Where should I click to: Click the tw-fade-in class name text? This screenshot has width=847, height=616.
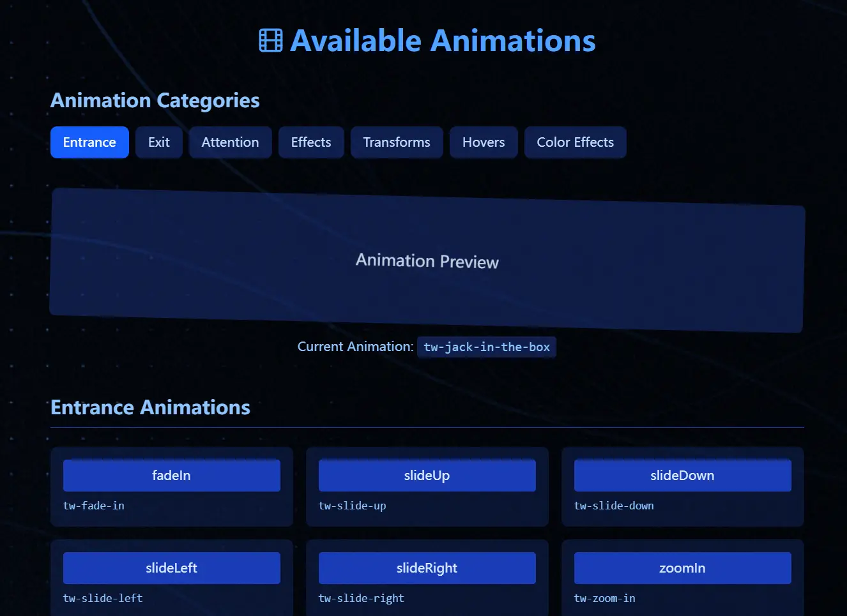pyautogui.click(x=94, y=506)
